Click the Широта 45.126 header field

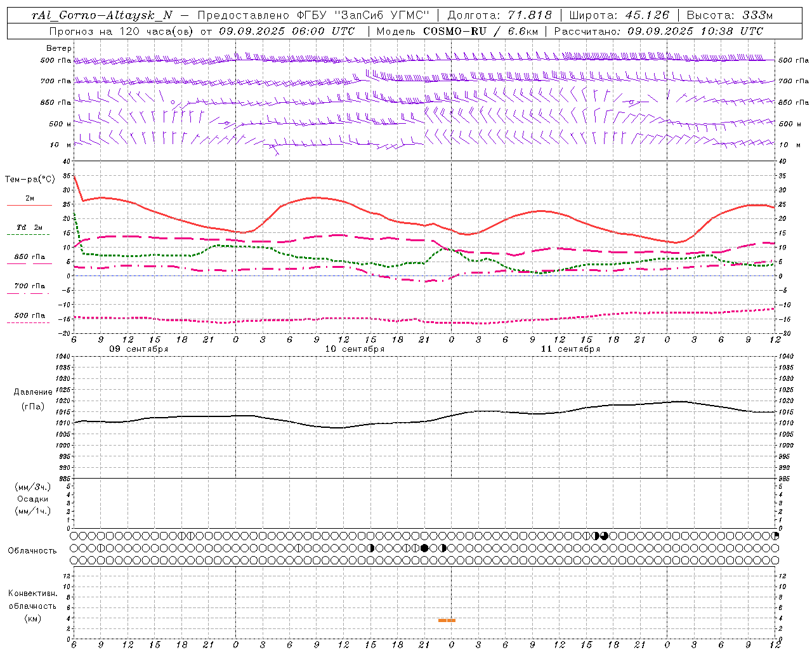620,15
